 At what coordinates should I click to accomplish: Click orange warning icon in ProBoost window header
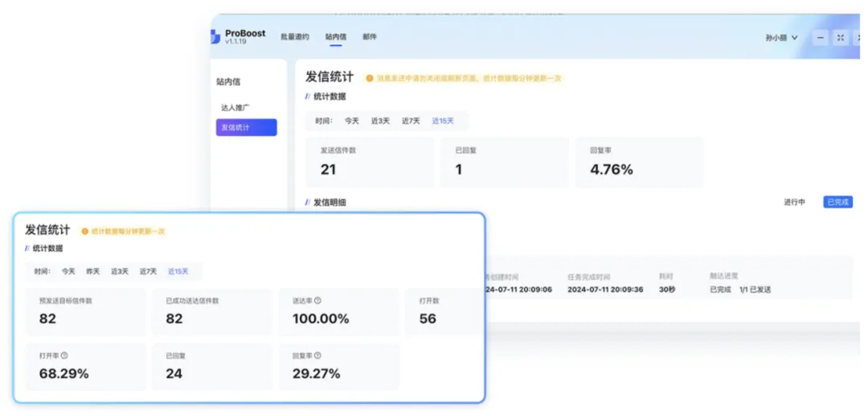pos(369,79)
